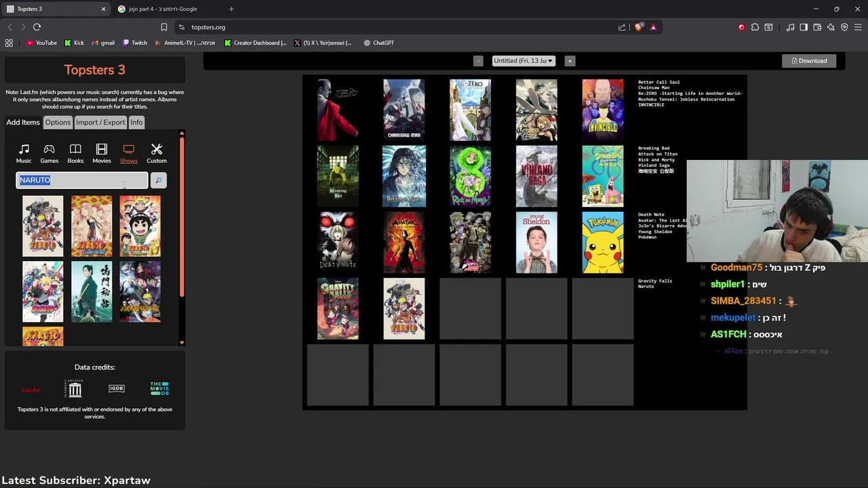The image size is (868, 488).
Task: Click the Naruto poster in chart grid
Action: click(x=404, y=308)
